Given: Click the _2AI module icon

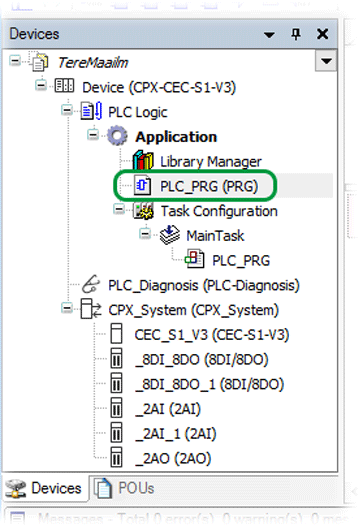Looking at the screenshot, I should 116,408.
